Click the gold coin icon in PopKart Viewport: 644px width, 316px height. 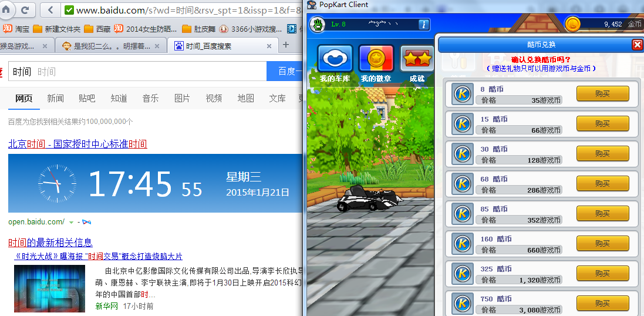tap(572, 24)
